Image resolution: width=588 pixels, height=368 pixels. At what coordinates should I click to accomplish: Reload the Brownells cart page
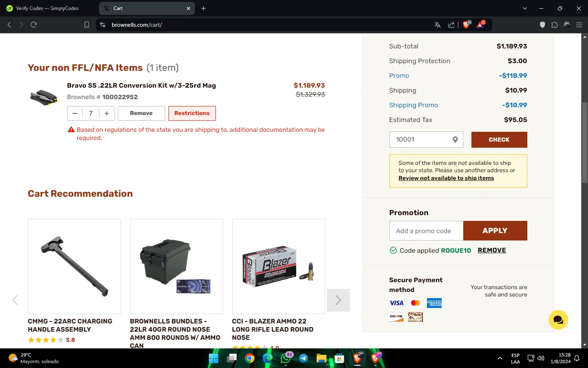tap(34, 25)
